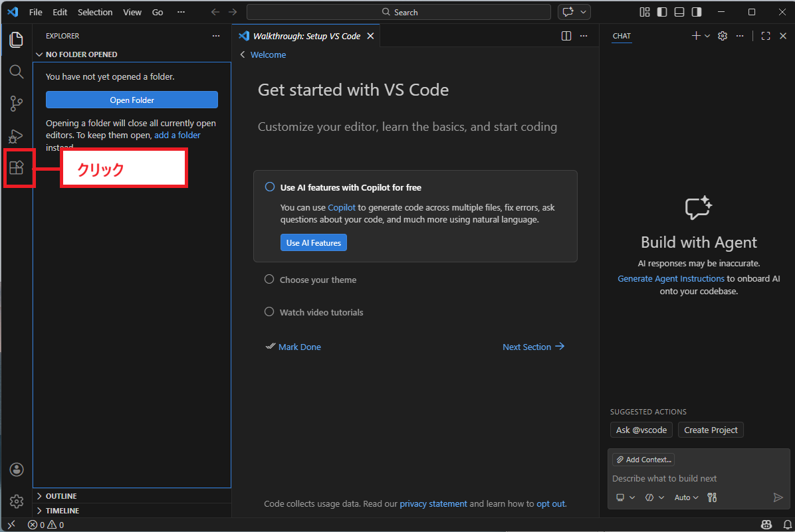Open the notifications bell in status bar
795x532 pixels.
[x=787, y=525]
